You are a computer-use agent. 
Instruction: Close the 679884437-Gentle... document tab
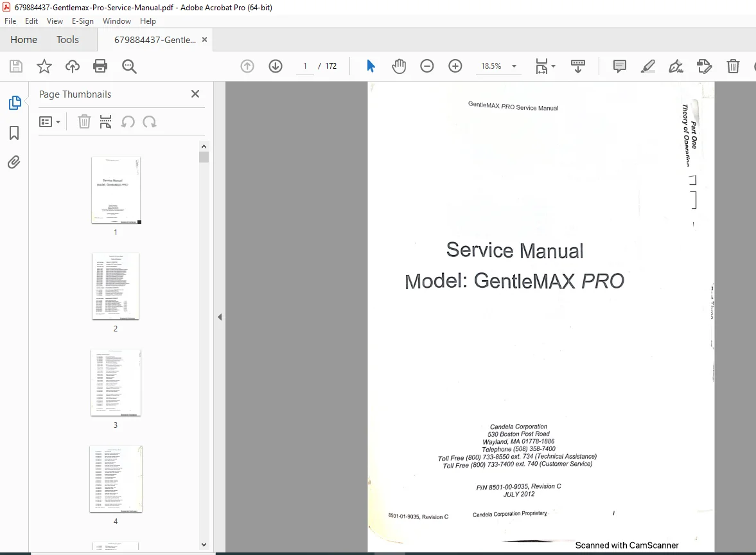click(204, 40)
